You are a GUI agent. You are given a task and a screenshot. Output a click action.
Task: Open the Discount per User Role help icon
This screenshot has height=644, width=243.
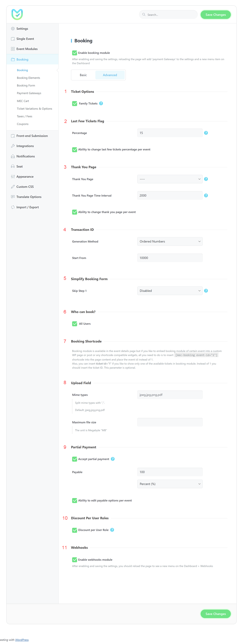click(x=112, y=530)
